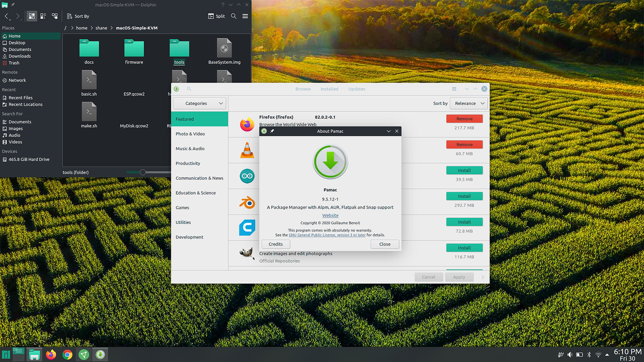Select BaseSystem.img file

click(224, 52)
